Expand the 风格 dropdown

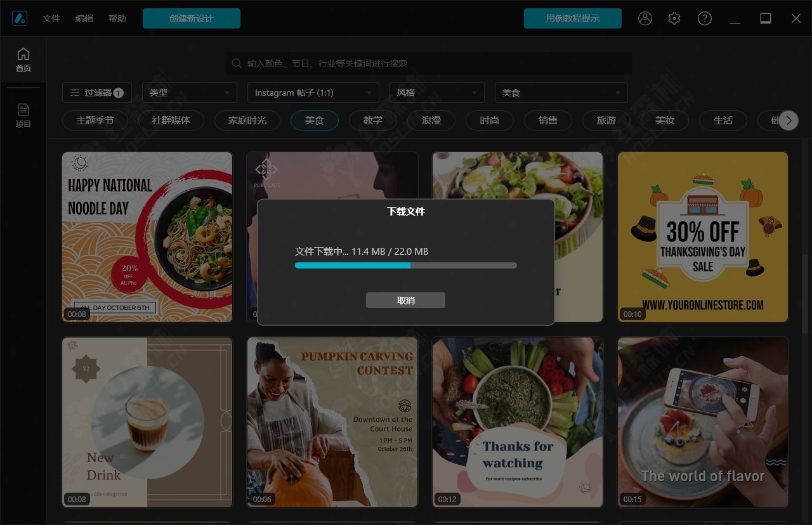coord(437,93)
